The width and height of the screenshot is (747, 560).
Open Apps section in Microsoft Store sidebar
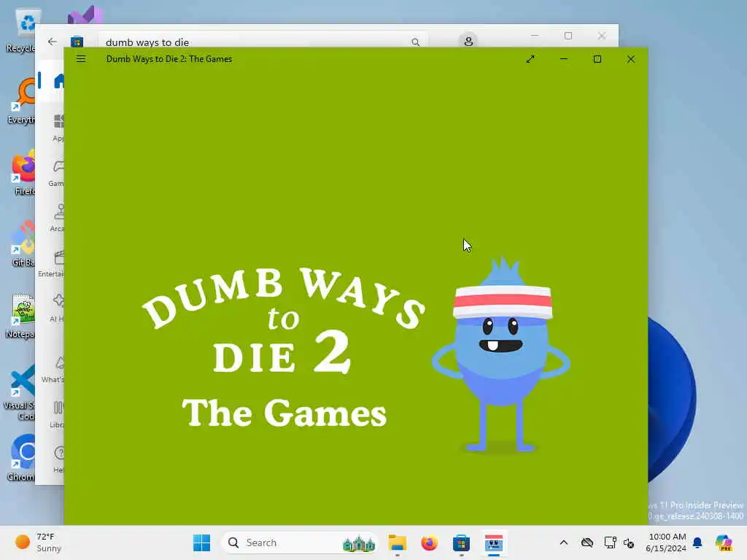[x=58, y=127]
